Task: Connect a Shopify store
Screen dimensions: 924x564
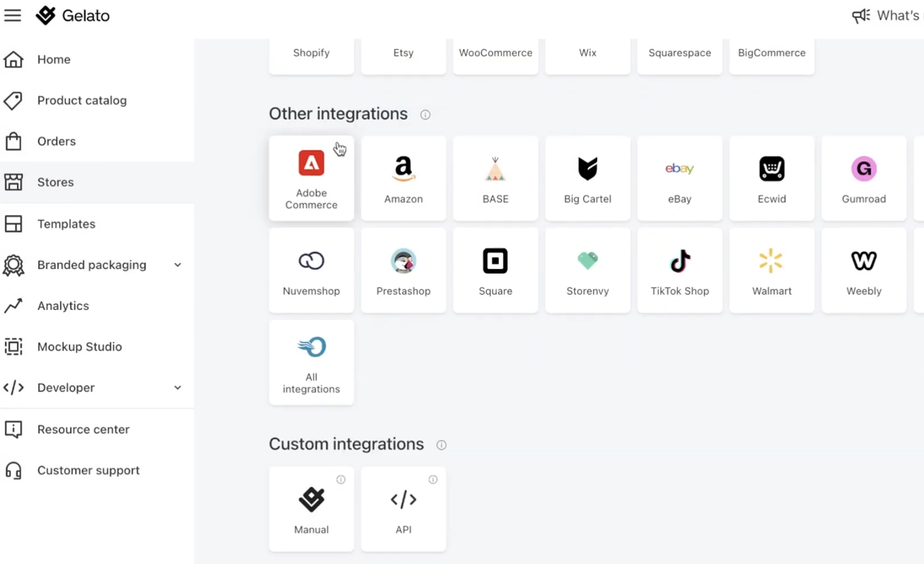Action: click(x=311, y=57)
